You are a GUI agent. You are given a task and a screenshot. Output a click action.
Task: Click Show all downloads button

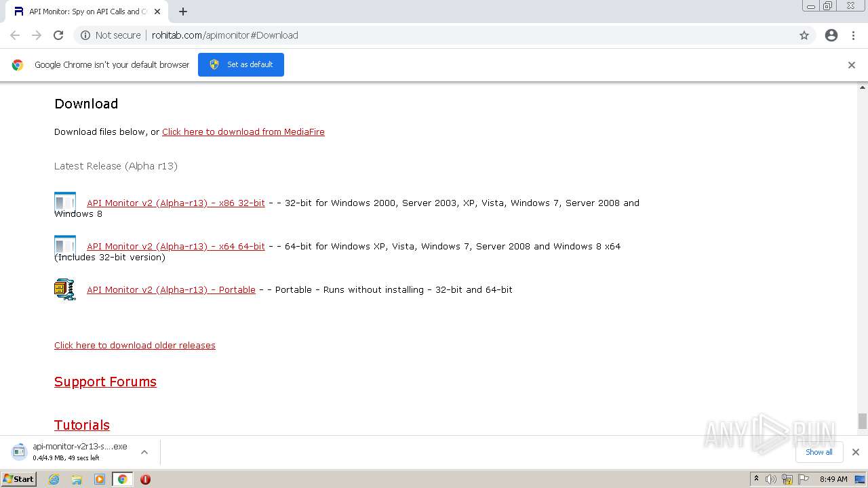819,452
